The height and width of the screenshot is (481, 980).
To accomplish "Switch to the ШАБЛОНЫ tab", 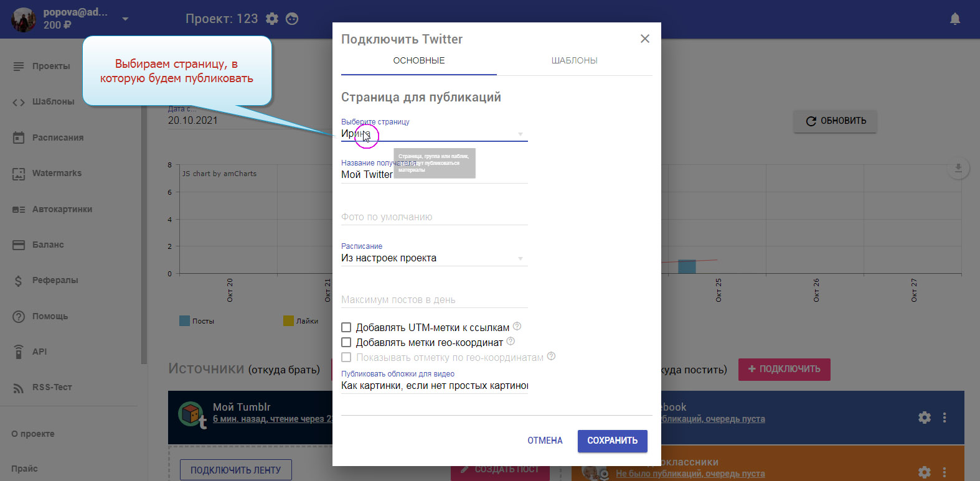I will [x=574, y=61].
